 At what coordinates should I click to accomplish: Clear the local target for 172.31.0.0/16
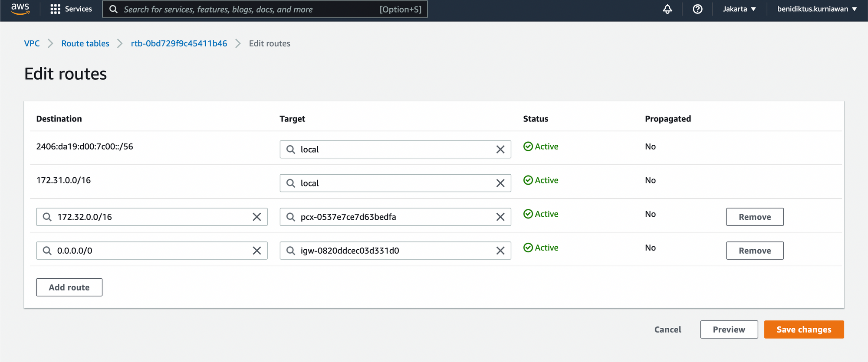(x=500, y=183)
